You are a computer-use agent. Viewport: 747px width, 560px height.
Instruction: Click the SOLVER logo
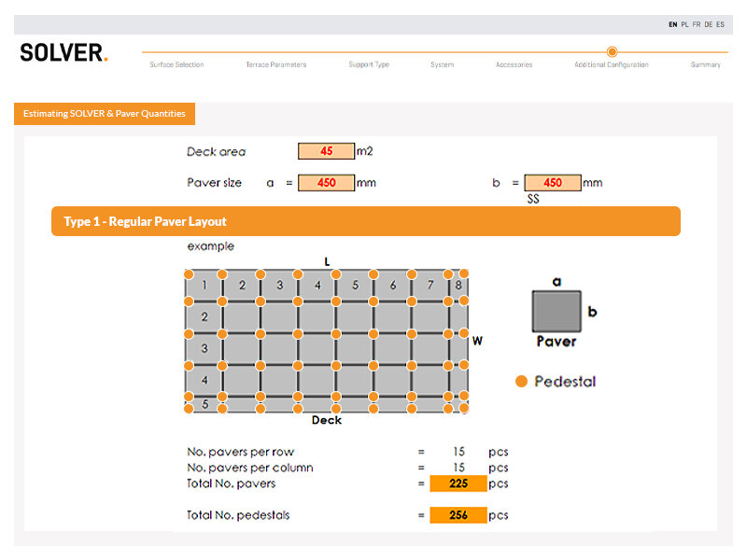point(63,52)
